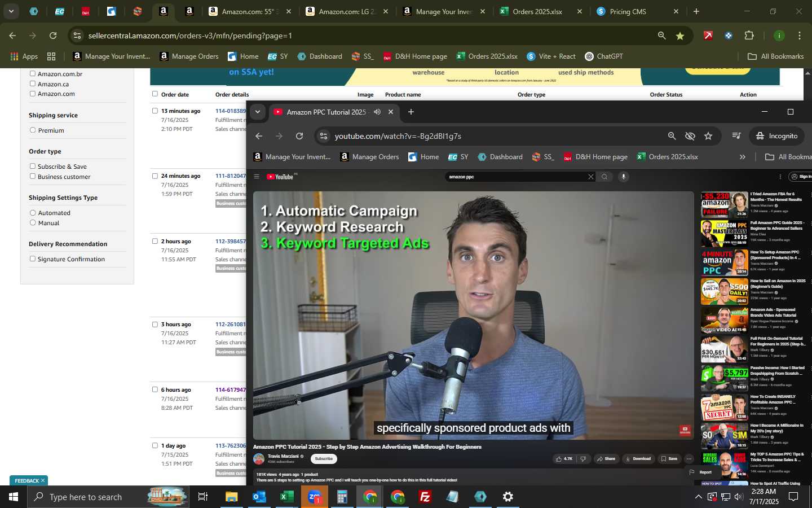
Task: Switch to Manage Your Inventory tab
Action: (444, 11)
